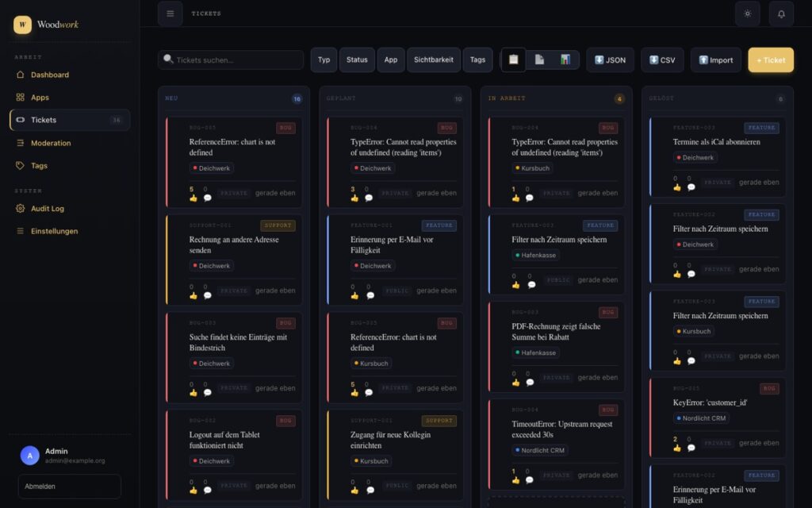Click the NEU column count badge 16

click(297, 99)
